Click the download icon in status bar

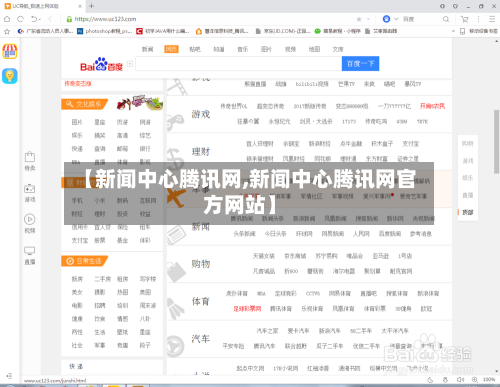[445, 380]
